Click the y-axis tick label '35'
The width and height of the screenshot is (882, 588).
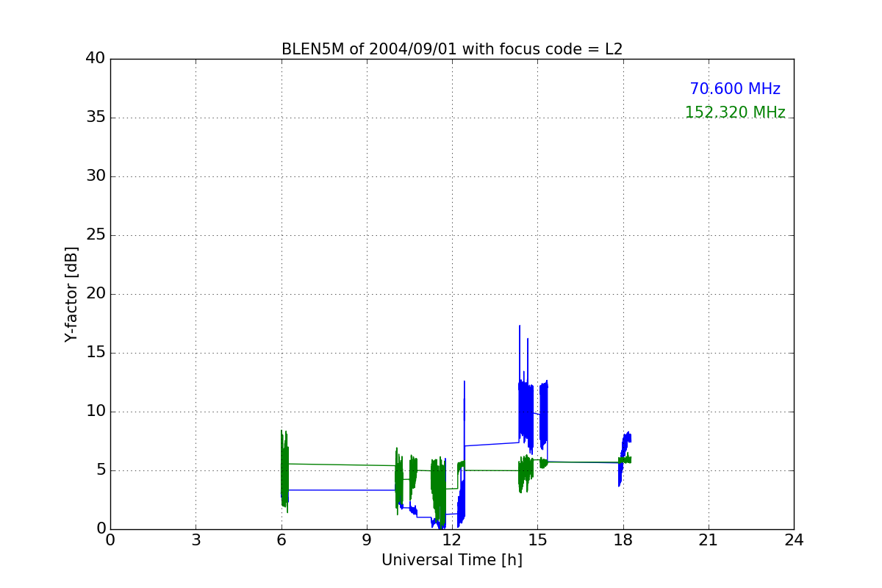pos(95,118)
